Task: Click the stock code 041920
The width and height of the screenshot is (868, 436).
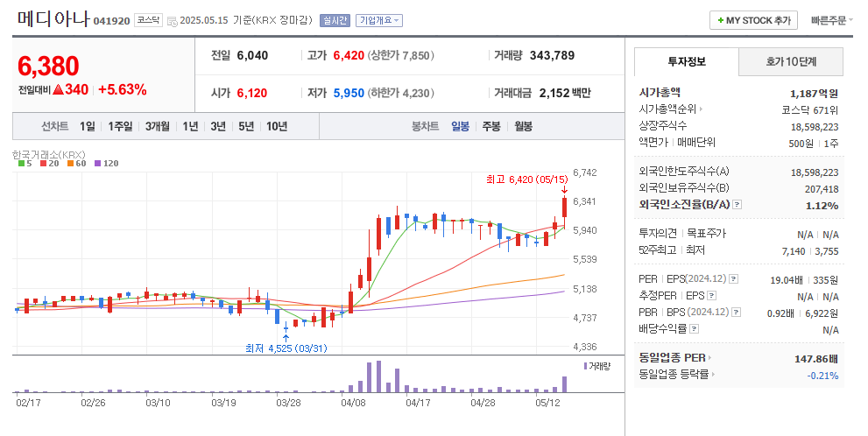Action: click(x=111, y=21)
